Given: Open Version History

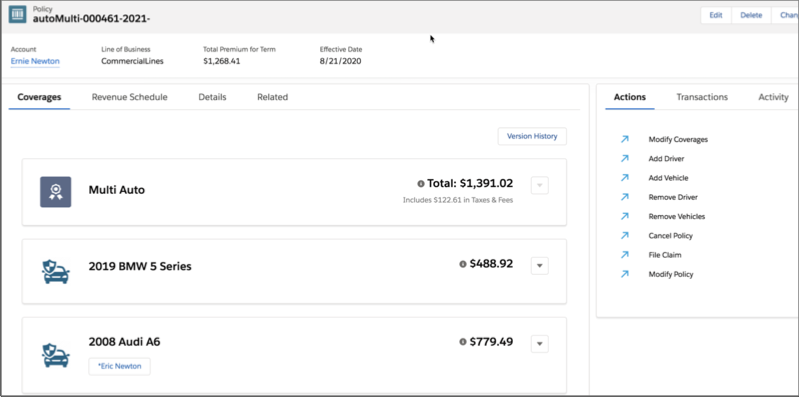Looking at the screenshot, I should (532, 136).
